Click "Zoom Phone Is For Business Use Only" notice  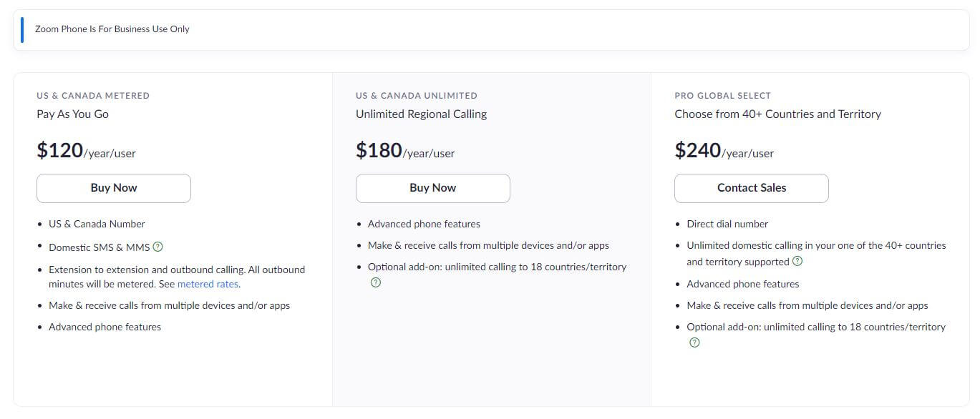tap(112, 29)
